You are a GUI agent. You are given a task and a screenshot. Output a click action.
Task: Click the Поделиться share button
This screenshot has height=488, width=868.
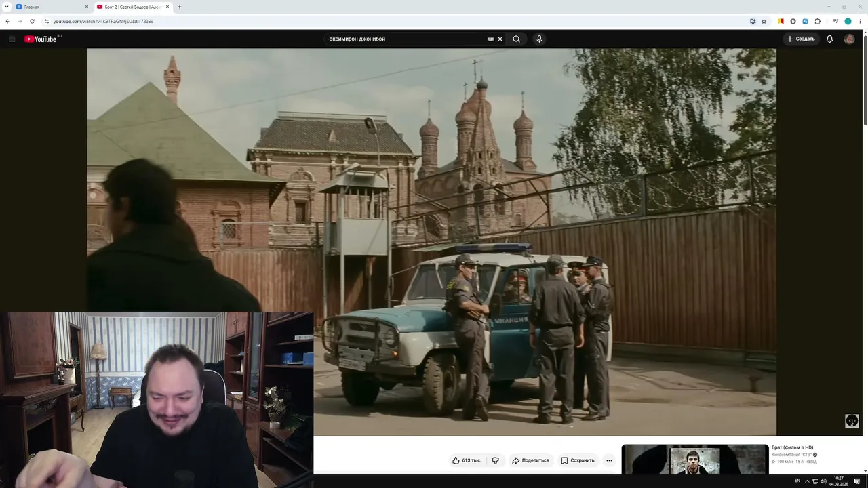click(530, 460)
